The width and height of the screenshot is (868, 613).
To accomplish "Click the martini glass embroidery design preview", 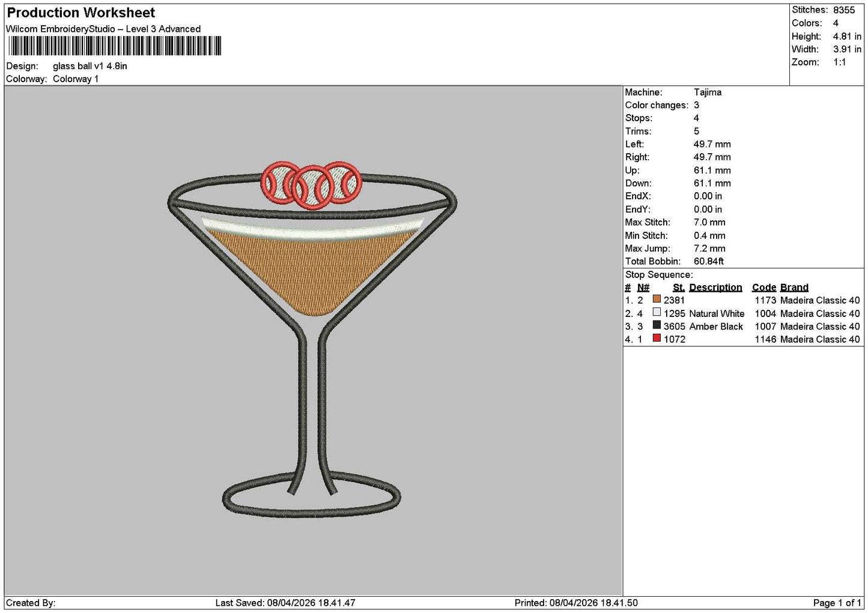I will 312,339.
